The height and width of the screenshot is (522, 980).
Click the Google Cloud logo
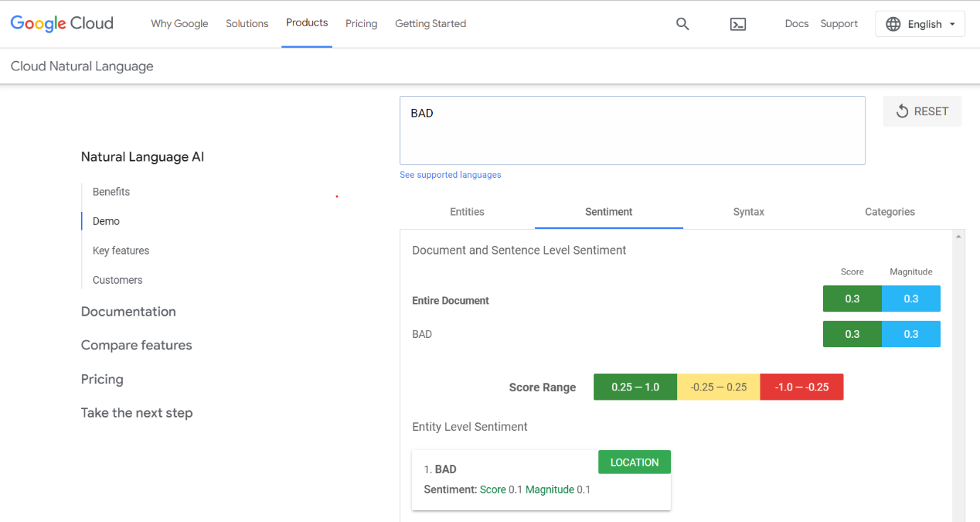[x=62, y=23]
